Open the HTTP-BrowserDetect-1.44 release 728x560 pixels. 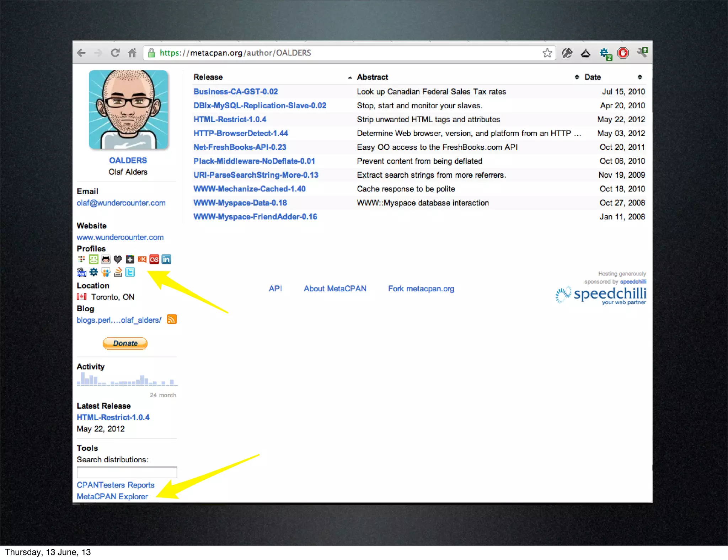(x=241, y=133)
